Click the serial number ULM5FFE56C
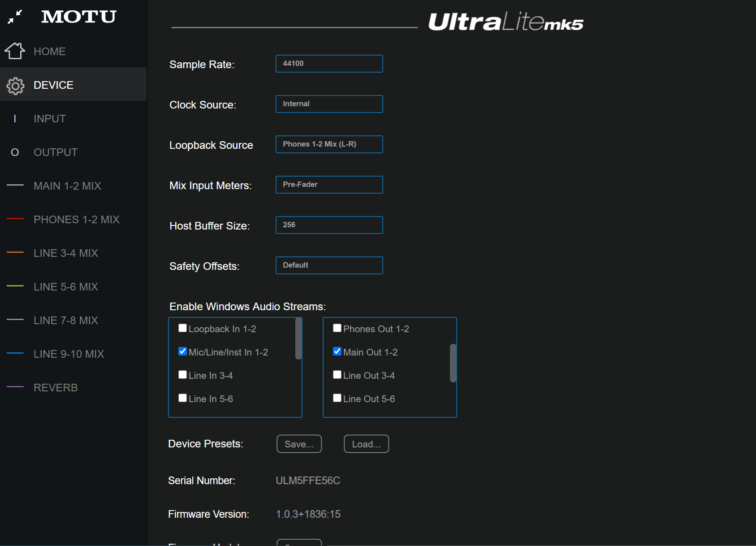Viewport: 756px width, 546px height. [308, 481]
